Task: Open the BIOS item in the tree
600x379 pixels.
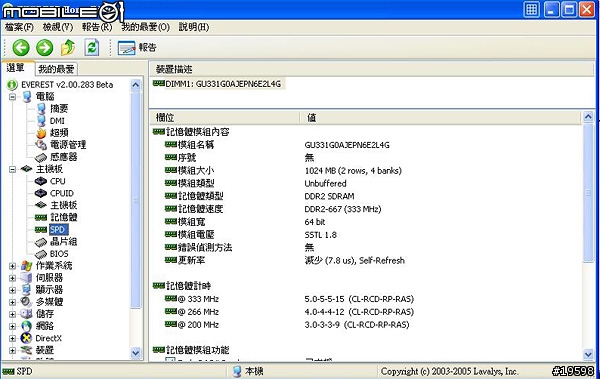Action: [59, 254]
